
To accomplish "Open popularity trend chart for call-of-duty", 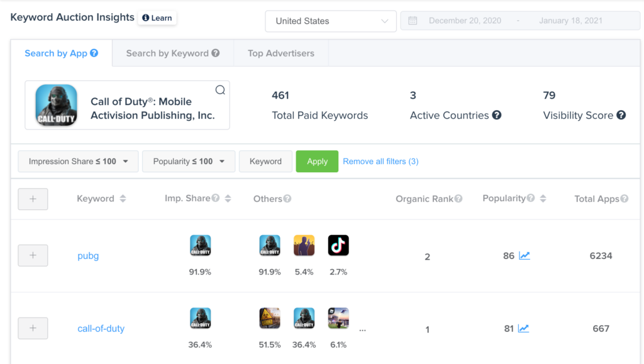I will (x=525, y=329).
